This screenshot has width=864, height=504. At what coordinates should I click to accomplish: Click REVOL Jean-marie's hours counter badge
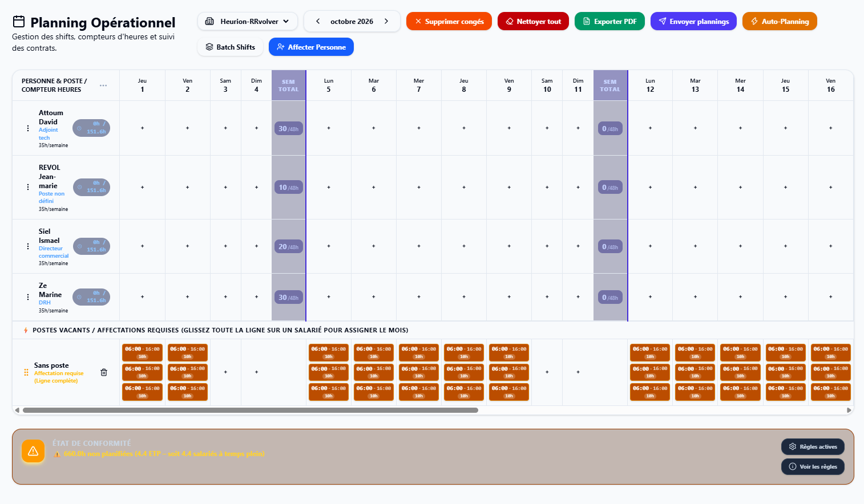(x=91, y=187)
